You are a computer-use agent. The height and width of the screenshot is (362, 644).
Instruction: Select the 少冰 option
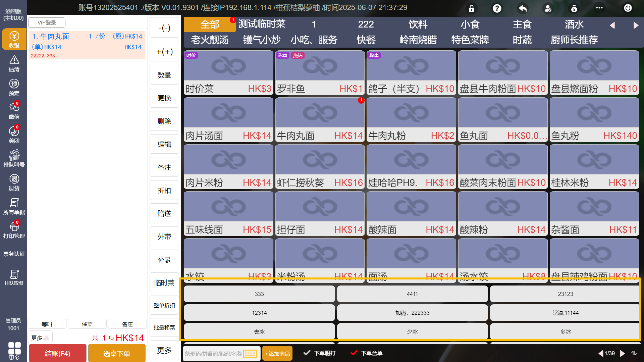(x=412, y=331)
